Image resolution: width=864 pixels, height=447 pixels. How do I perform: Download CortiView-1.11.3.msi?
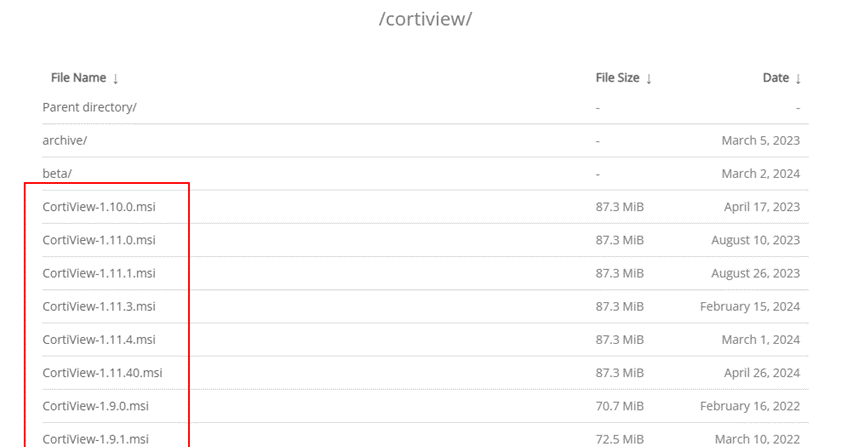(x=99, y=306)
